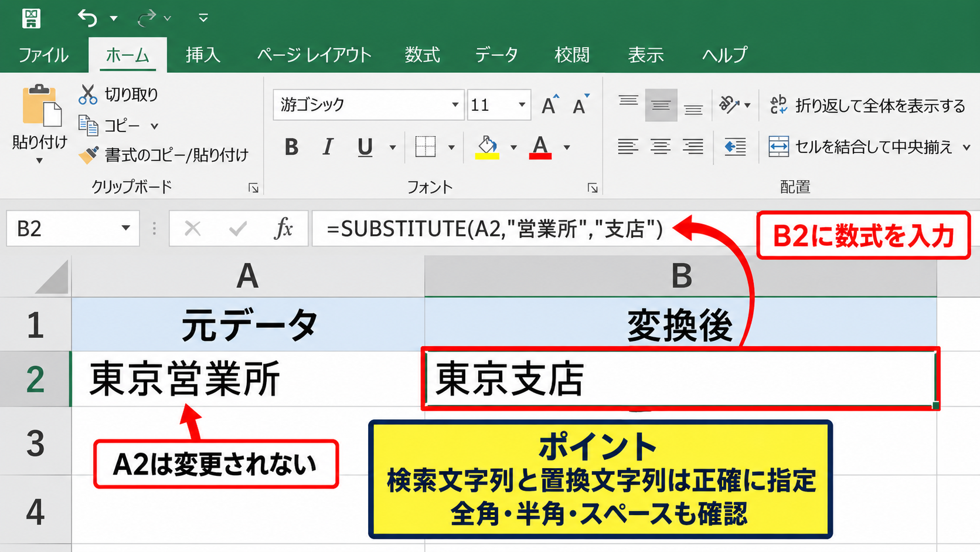This screenshot has height=552, width=980.
Task: Apply yellow fill color bucket
Action: coord(487,147)
